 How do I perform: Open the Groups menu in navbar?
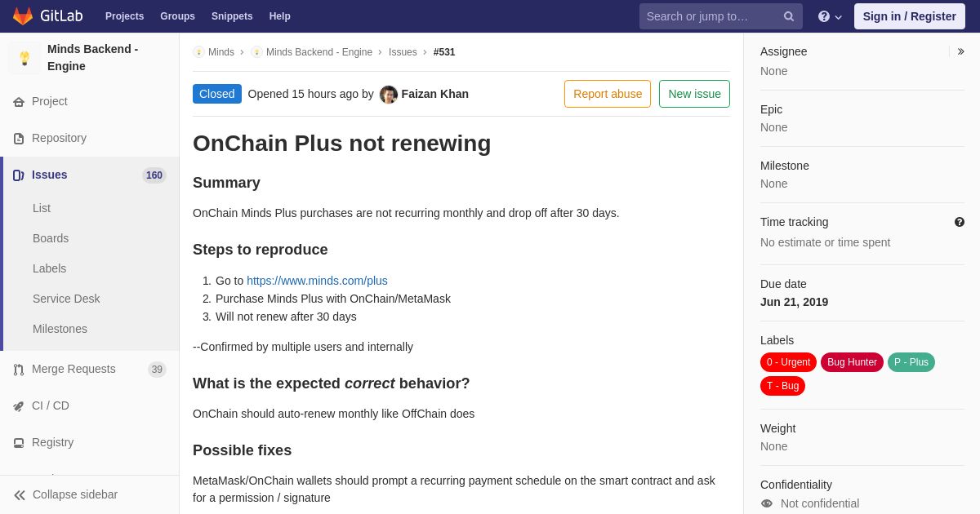[177, 16]
